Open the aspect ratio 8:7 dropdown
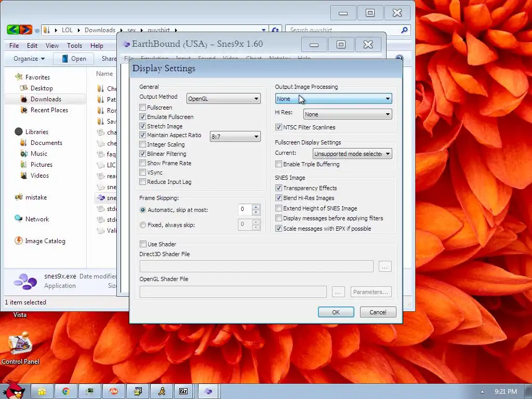 coord(235,137)
